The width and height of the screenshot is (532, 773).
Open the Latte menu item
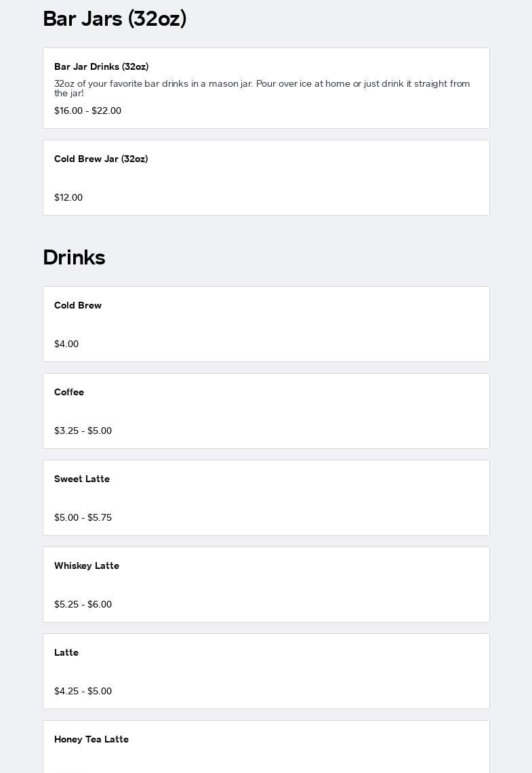click(266, 671)
